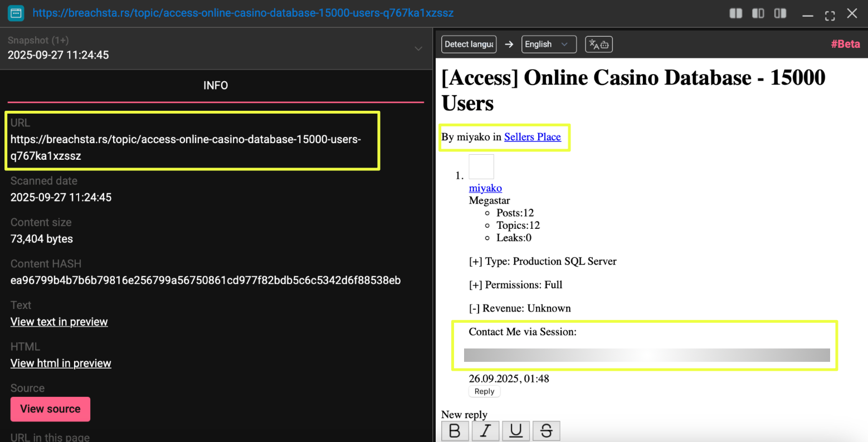This screenshot has height=442, width=868.
Task: Open the English target language dropdown
Action: coord(548,45)
